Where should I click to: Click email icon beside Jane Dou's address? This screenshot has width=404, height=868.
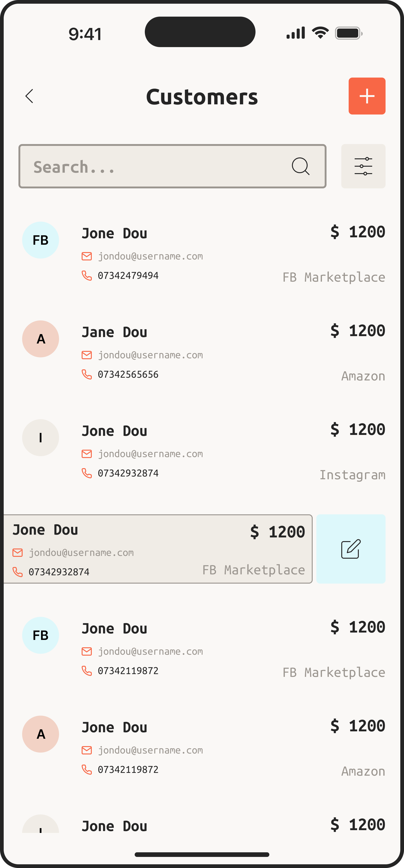coord(86,355)
